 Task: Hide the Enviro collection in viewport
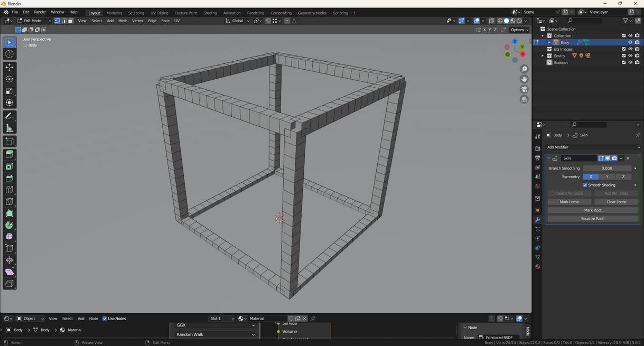click(x=630, y=55)
